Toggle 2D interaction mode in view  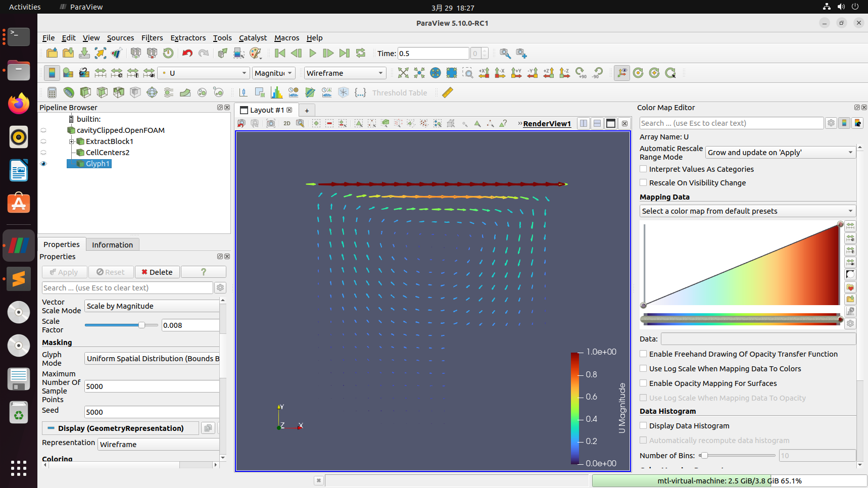pos(287,123)
